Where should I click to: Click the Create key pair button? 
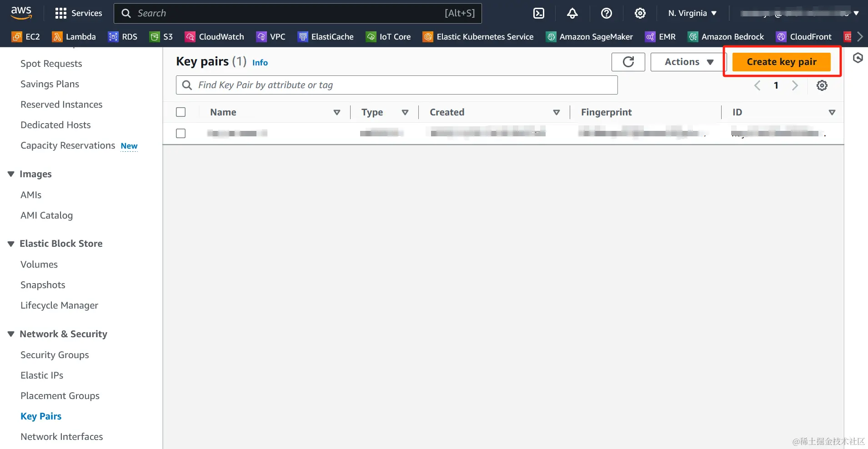pyautogui.click(x=782, y=62)
